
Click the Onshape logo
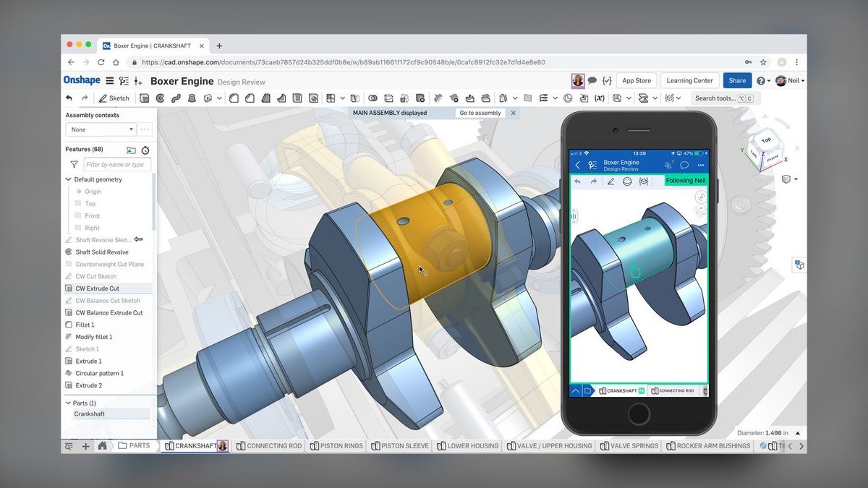82,80
